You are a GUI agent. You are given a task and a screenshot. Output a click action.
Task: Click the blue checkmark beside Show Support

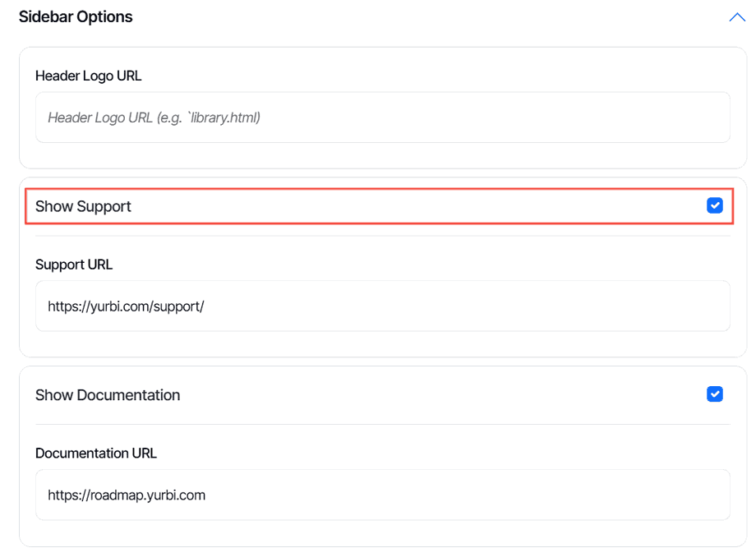point(715,205)
